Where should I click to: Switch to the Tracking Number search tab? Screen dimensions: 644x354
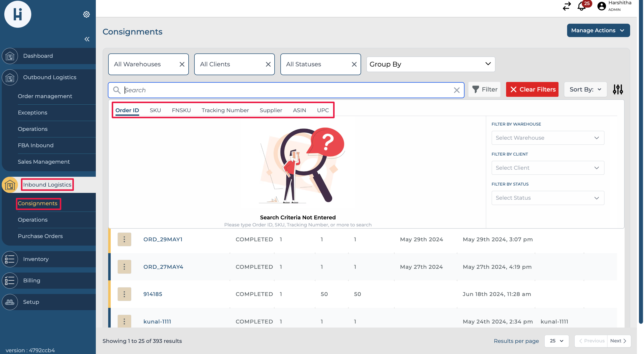tap(225, 110)
